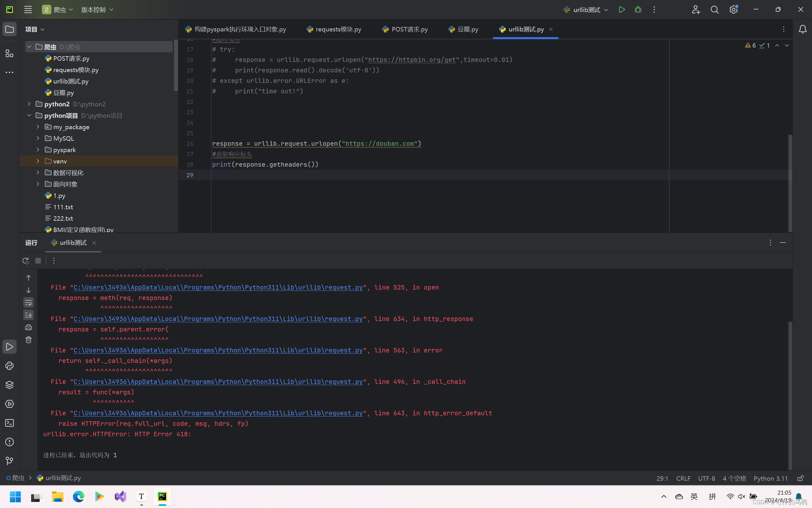This screenshot has height=508, width=812.
Task: Toggle read-only lock in status bar
Action: point(801,478)
